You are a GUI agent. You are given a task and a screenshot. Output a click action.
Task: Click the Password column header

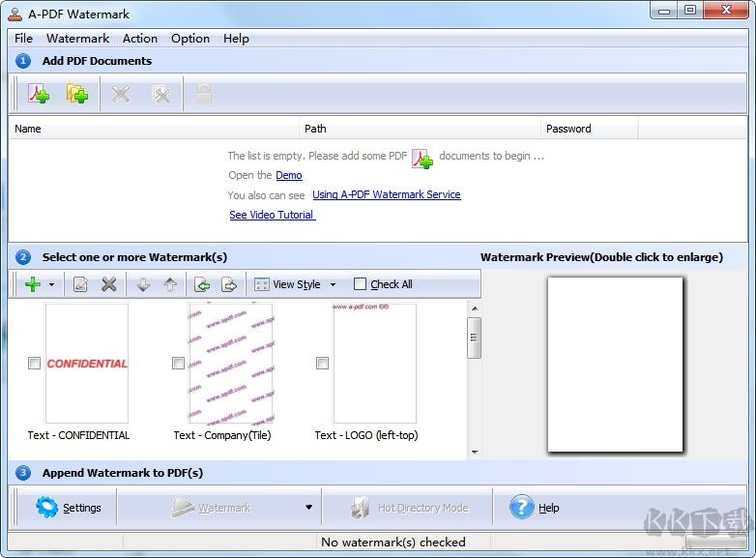pos(589,129)
